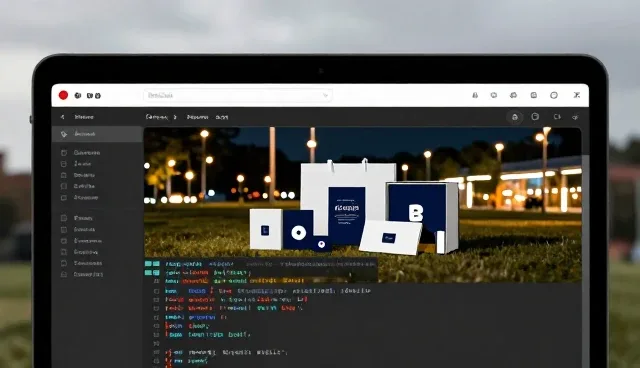640x368 pixels.
Task: Click the label next to the back arrow
Action: tap(84, 117)
